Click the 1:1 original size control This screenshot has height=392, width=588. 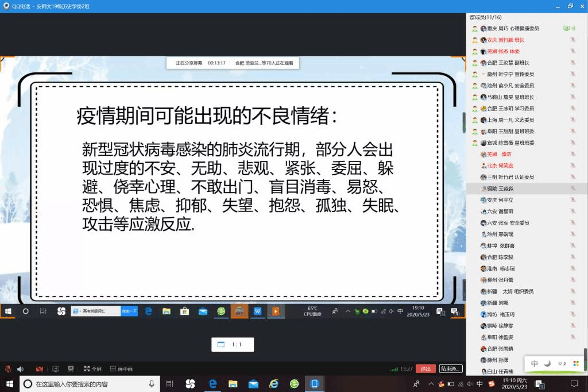point(232,345)
